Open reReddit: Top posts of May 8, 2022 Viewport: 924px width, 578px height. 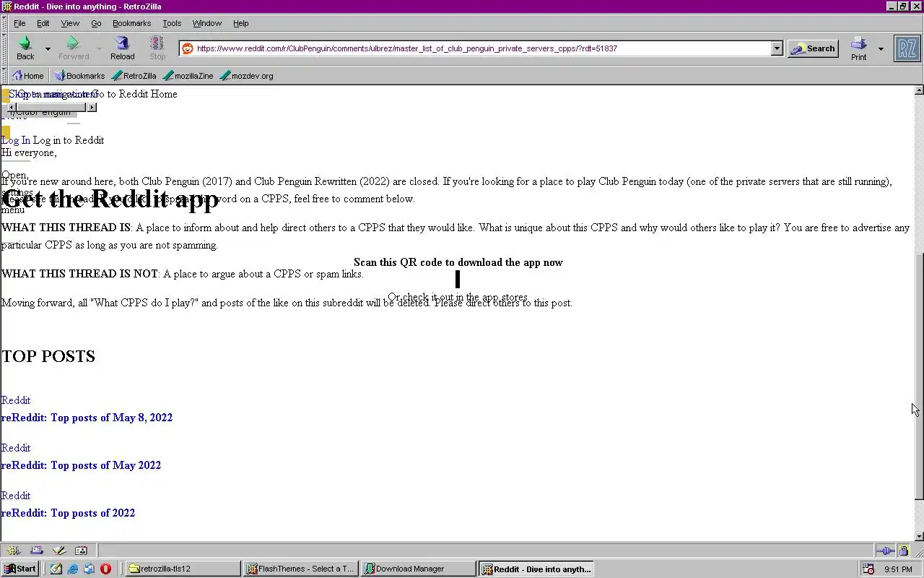pos(87,418)
